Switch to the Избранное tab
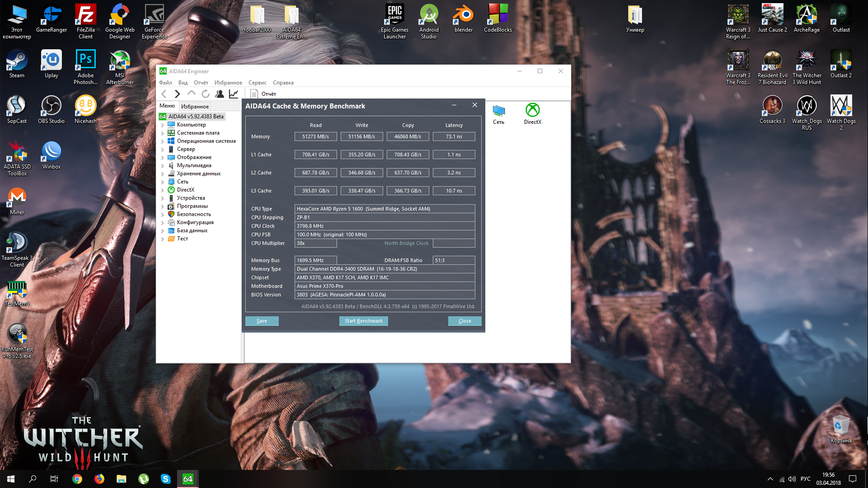 194,107
